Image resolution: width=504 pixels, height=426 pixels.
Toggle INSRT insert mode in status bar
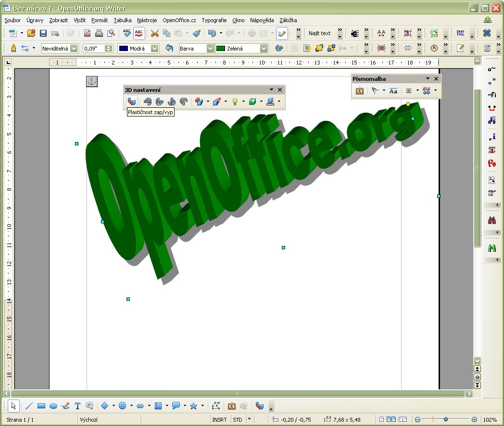click(219, 420)
